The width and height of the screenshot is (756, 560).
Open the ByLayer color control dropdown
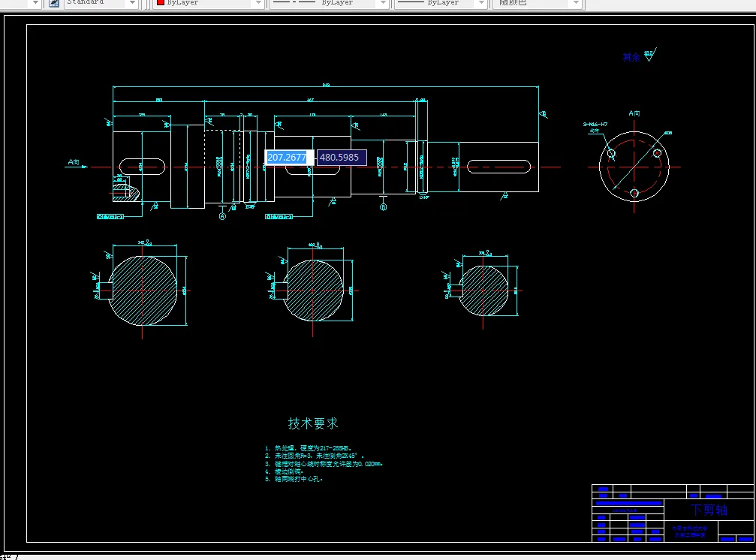coord(258,3)
